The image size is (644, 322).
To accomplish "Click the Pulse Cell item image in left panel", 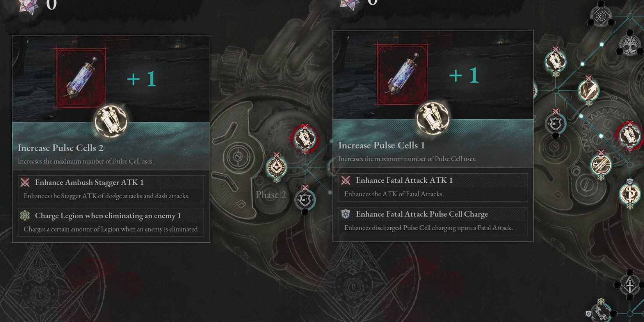I will [x=81, y=78].
